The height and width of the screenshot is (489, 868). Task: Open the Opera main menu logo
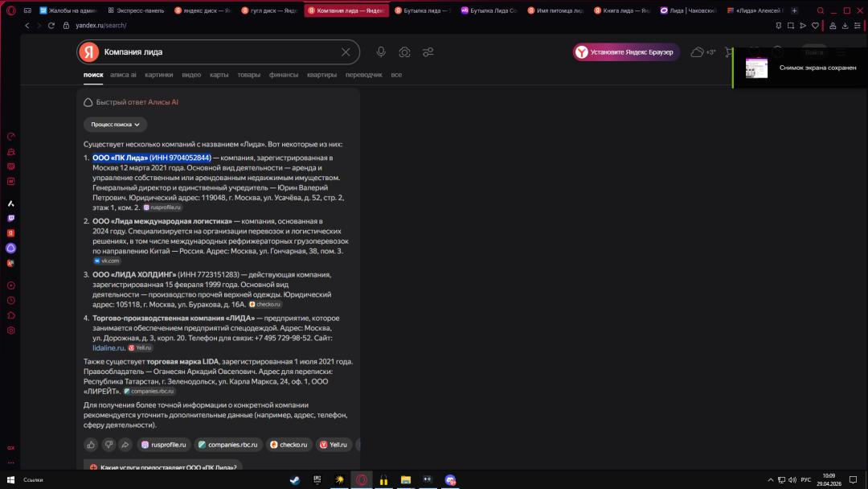click(10, 10)
